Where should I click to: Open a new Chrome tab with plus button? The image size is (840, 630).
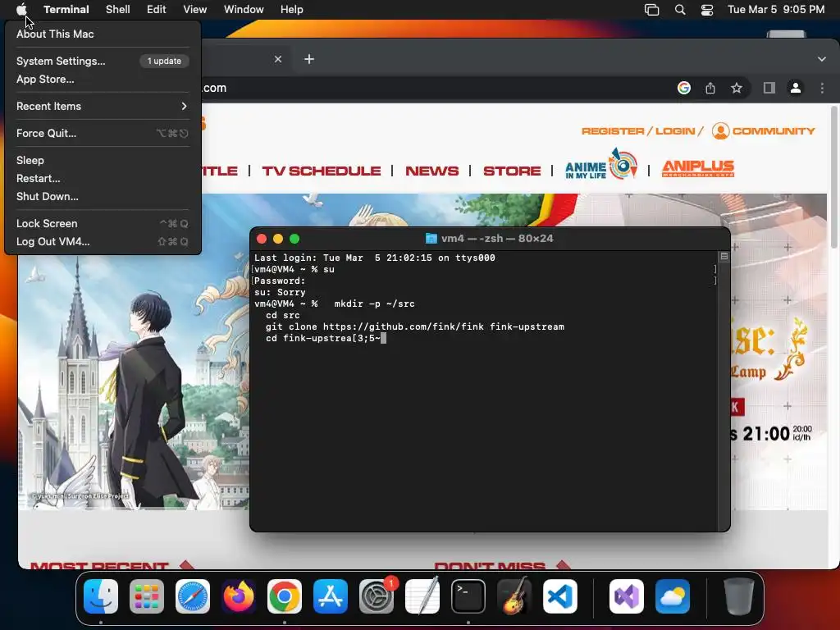[309, 59]
